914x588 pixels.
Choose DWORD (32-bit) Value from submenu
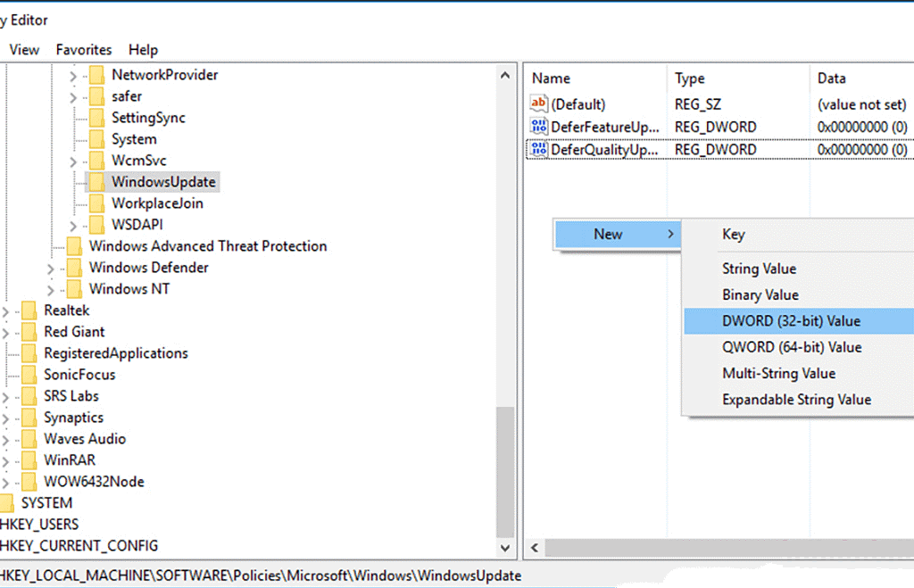tap(791, 321)
